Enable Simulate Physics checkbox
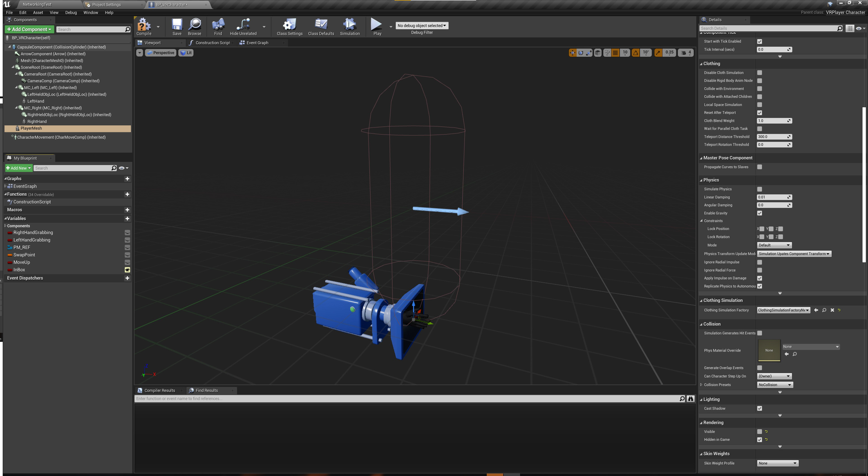Image resolution: width=868 pixels, height=476 pixels. [x=759, y=189]
